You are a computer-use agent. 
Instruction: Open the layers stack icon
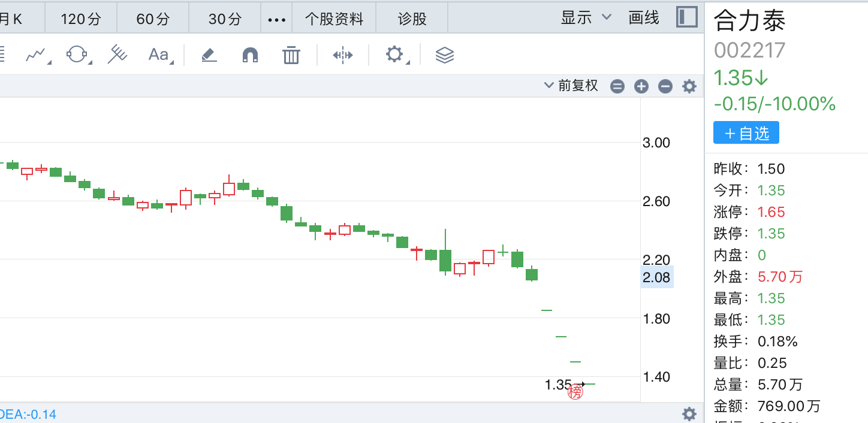pos(445,55)
